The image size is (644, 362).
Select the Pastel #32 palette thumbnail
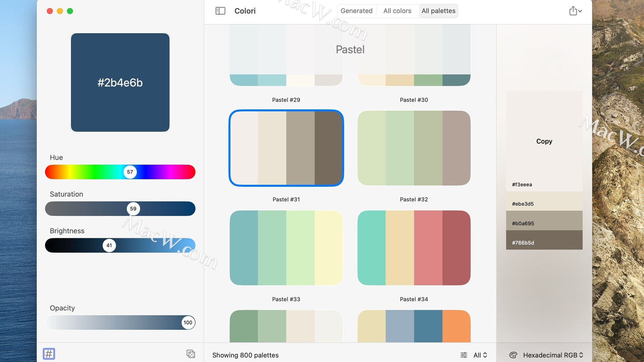coord(414,148)
